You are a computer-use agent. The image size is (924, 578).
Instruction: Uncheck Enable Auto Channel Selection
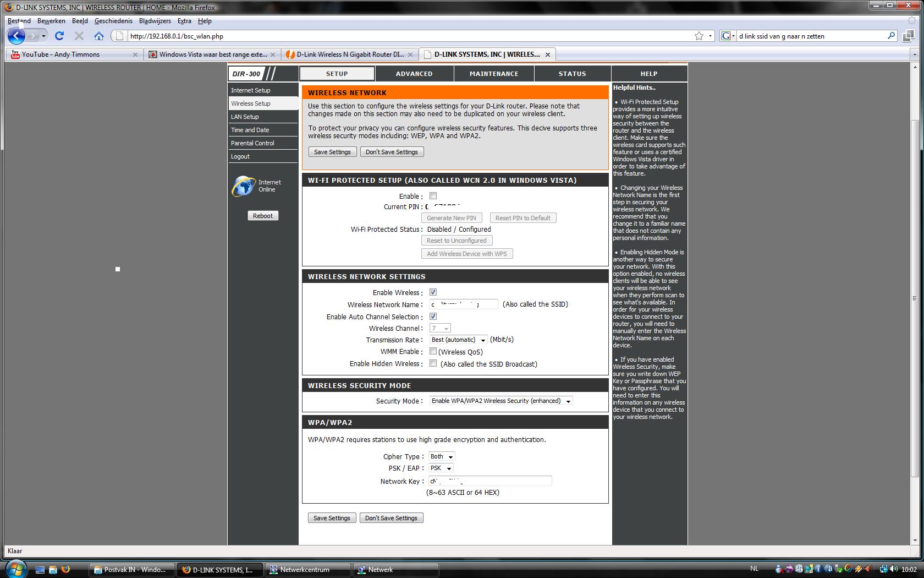pos(433,317)
